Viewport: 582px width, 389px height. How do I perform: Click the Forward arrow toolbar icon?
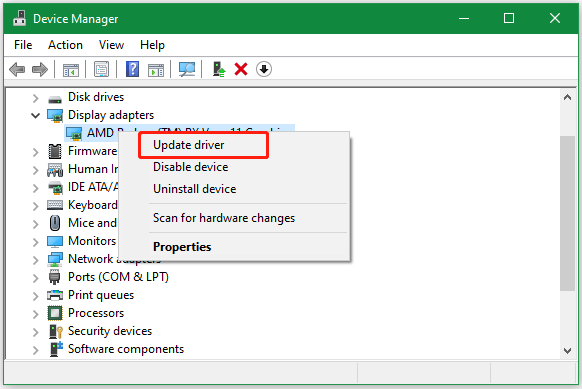click(x=40, y=69)
